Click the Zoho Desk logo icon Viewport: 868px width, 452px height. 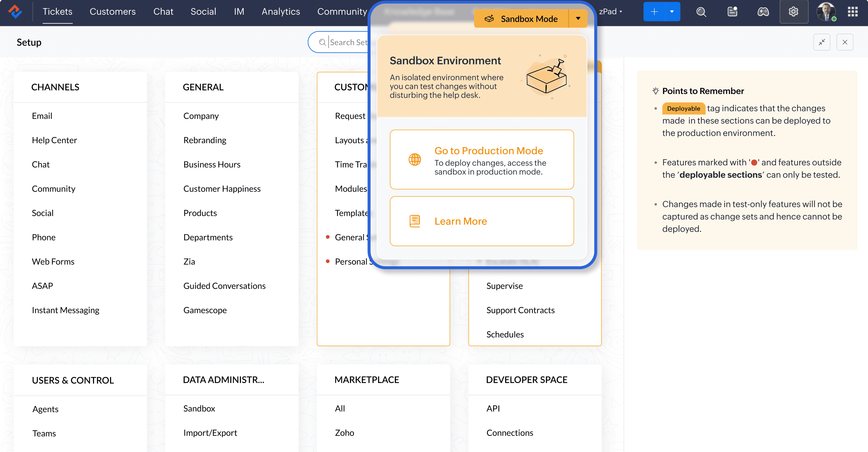click(x=15, y=11)
